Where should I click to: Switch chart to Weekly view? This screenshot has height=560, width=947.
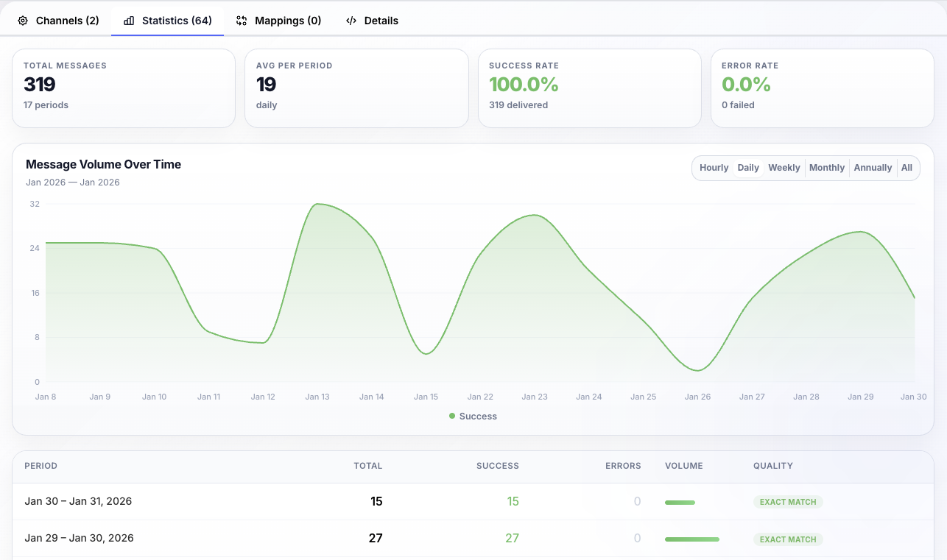[784, 168]
